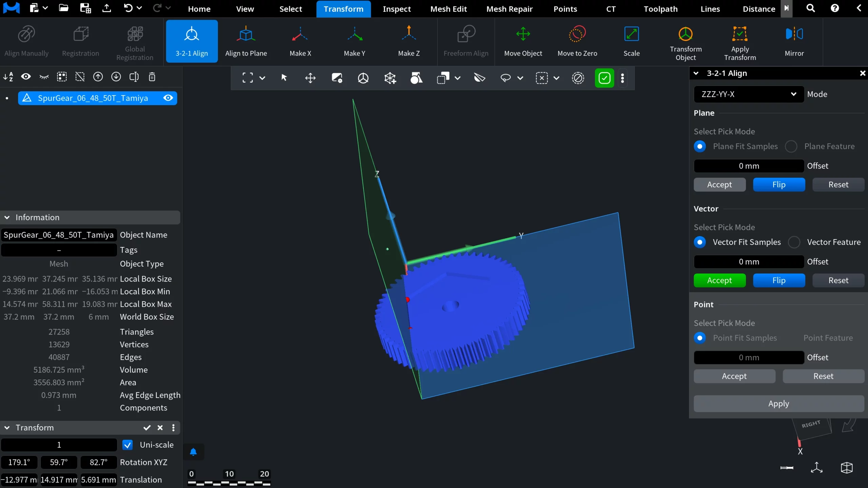Click the green check toggle in viewport toolbar
The height and width of the screenshot is (488, 868).
click(x=604, y=78)
